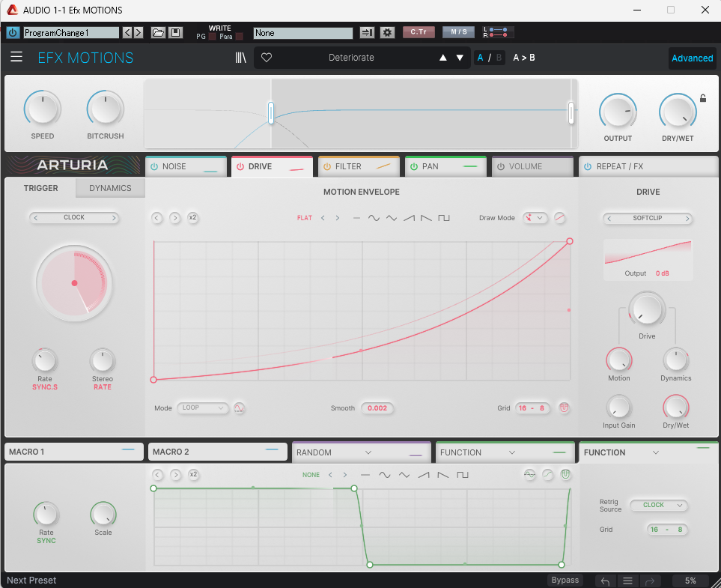Select the MACRO 2 tab

click(x=218, y=452)
